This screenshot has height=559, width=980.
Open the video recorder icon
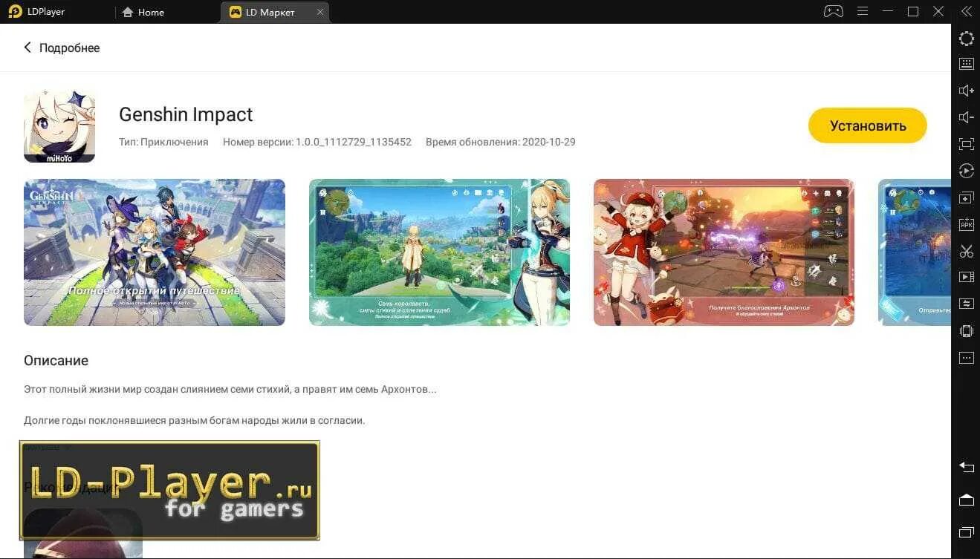(966, 277)
